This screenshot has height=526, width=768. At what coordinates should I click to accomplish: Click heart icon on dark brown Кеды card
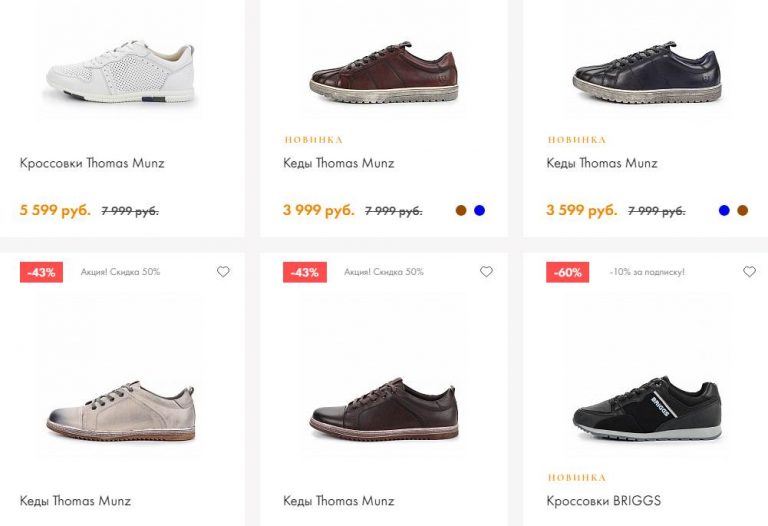(x=486, y=272)
